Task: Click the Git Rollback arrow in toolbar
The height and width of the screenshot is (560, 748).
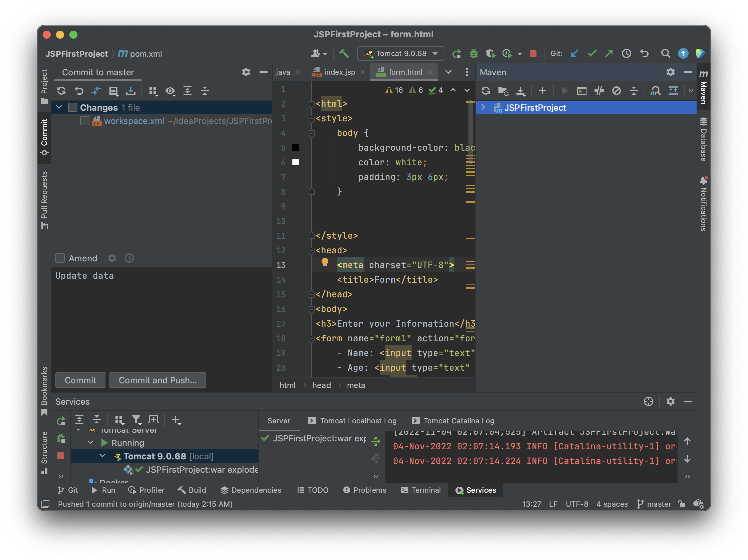Action: pos(644,53)
